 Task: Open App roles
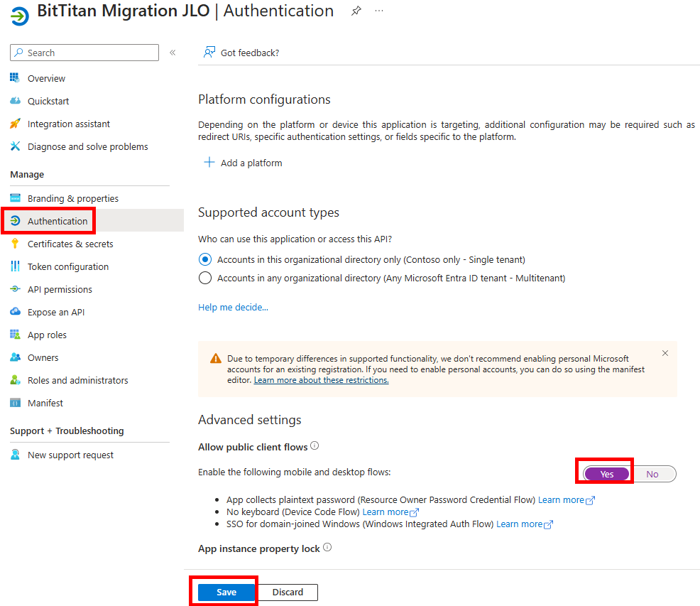[47, 335]
